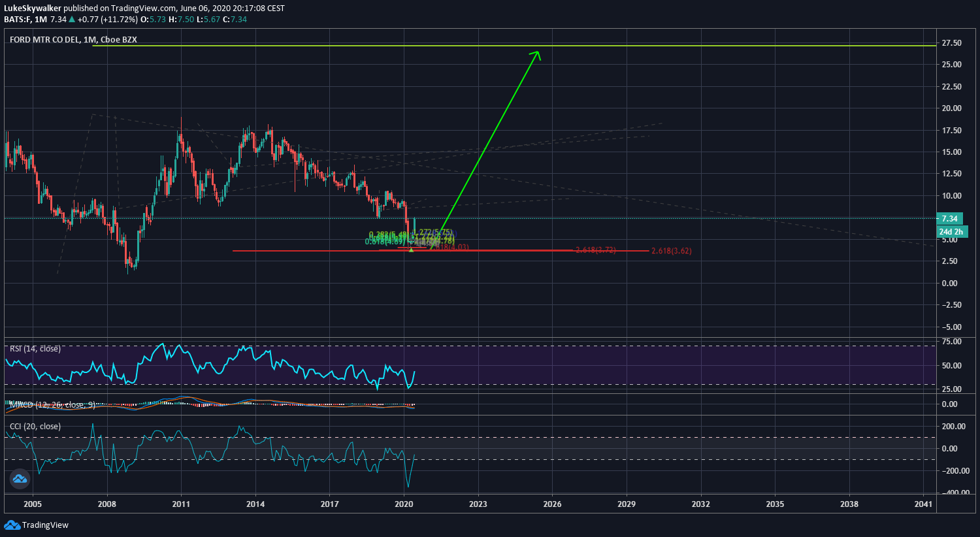This screenshot has height=537, width=980.
Task: Click the L:5.67 low price value
Action: 207,20
